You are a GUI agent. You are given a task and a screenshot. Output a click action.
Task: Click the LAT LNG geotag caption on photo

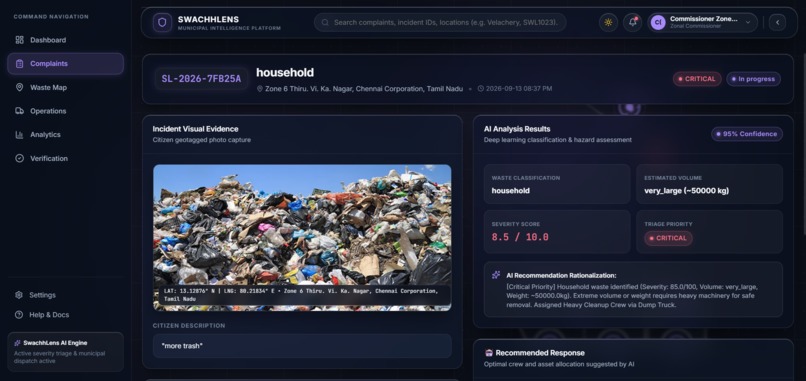pyautogui.click(x=302, y=295)
